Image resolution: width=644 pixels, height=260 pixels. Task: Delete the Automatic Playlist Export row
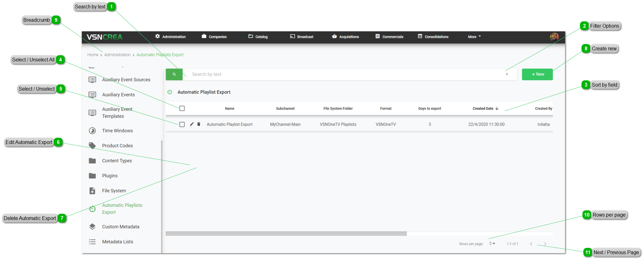point(199,124)
